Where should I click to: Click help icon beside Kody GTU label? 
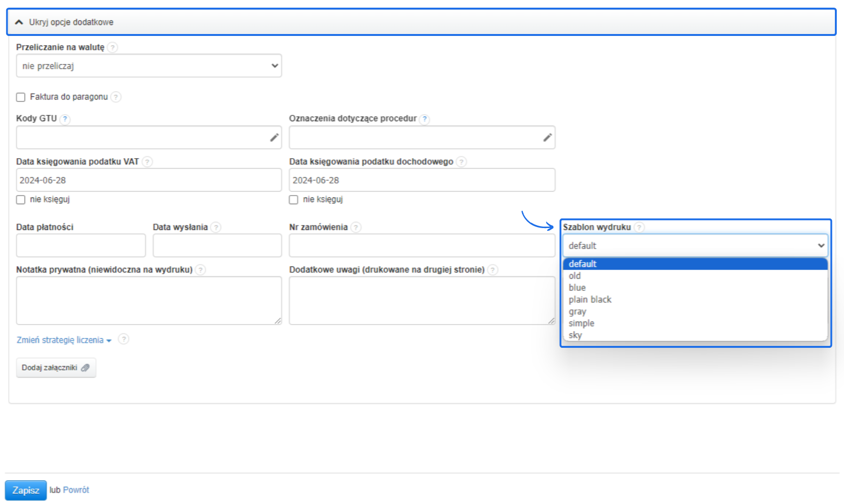65,119
